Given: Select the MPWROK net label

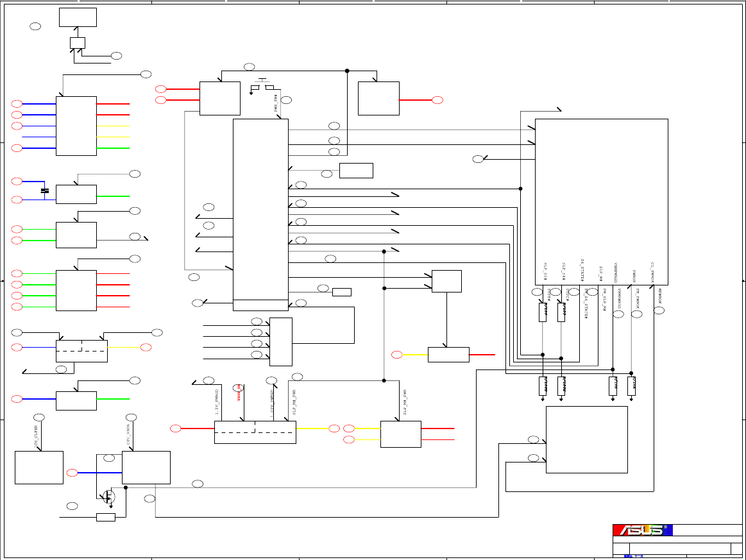Looking at the screenshot, I should [x=659, y=296].
